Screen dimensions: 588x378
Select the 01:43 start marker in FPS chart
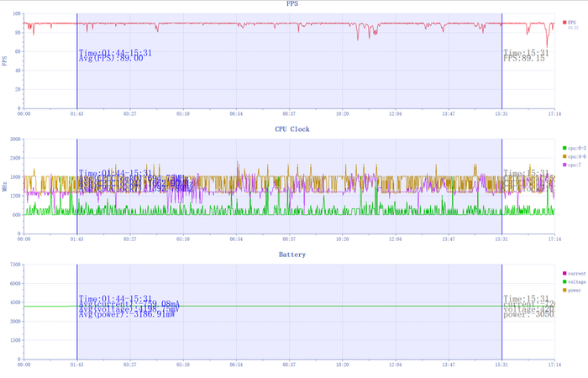click(x=77, y=60)
